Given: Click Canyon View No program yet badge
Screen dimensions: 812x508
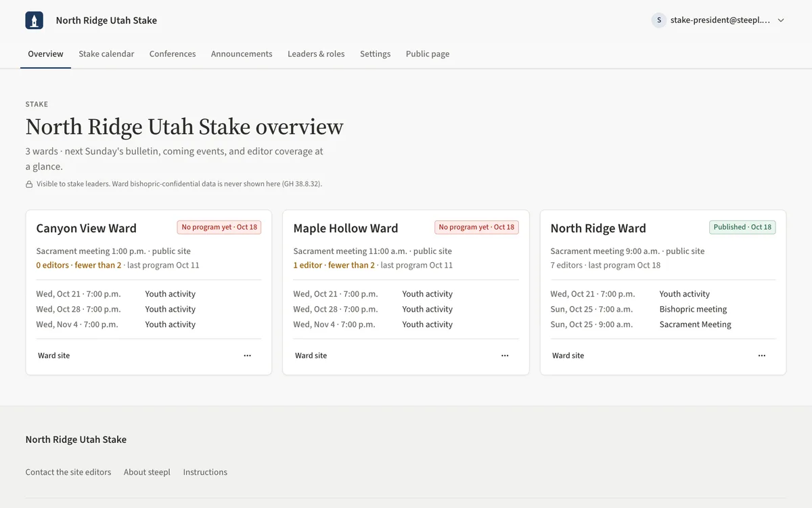Looking at the screenshot, I should pos(219,227).
